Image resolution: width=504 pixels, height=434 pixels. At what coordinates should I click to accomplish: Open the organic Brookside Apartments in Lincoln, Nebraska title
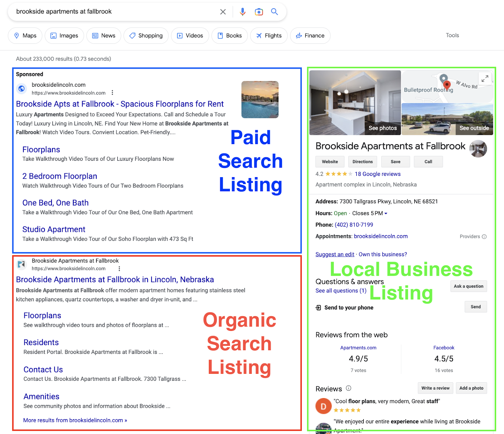coord(115,280)
